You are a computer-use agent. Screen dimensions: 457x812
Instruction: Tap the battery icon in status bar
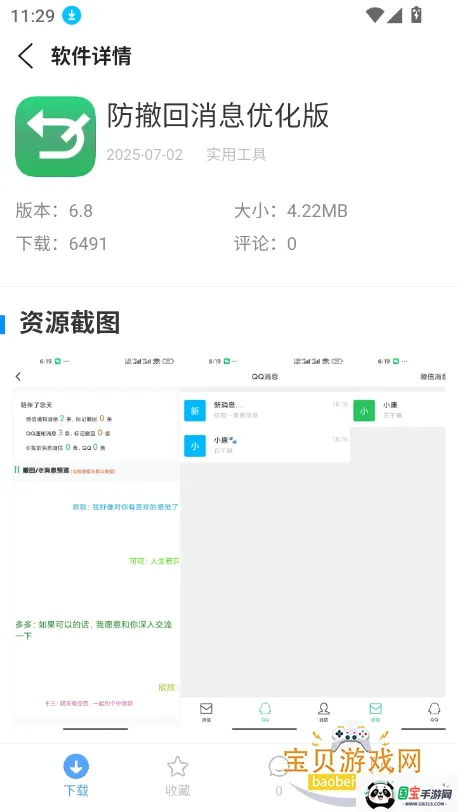[416, 14]
